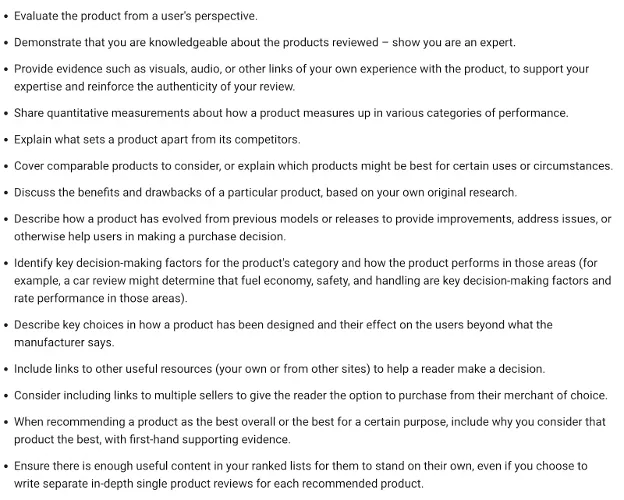This screenshot has width=624, height=500.
Task: Click the 'Ensure there is enough useful content' line
Action: pos(300,466)
